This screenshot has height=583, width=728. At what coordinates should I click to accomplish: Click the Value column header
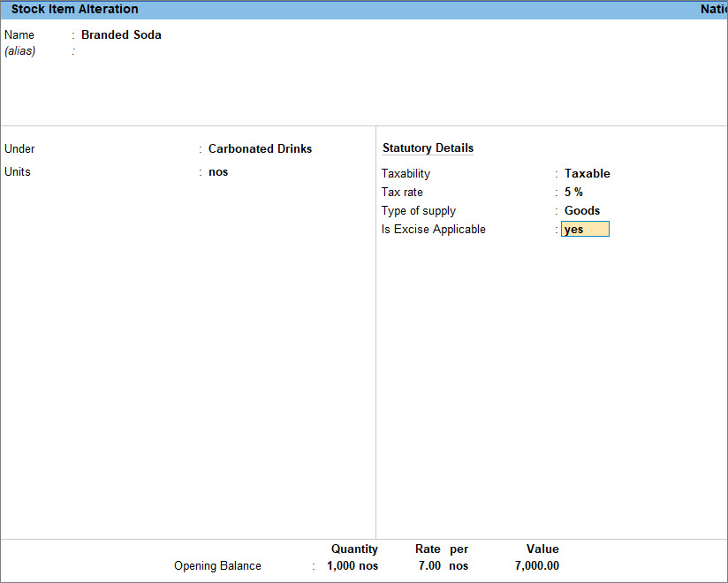point(542,549)
